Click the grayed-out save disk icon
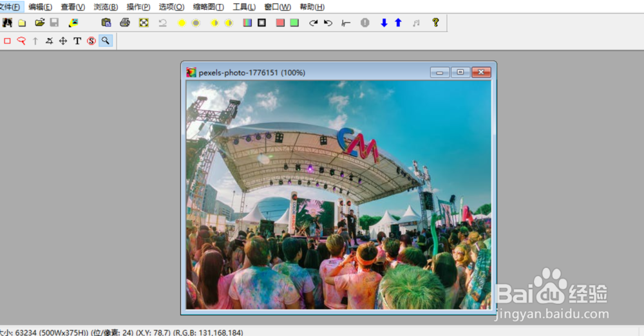The image size is (644, 336). [x=54, y=23]
